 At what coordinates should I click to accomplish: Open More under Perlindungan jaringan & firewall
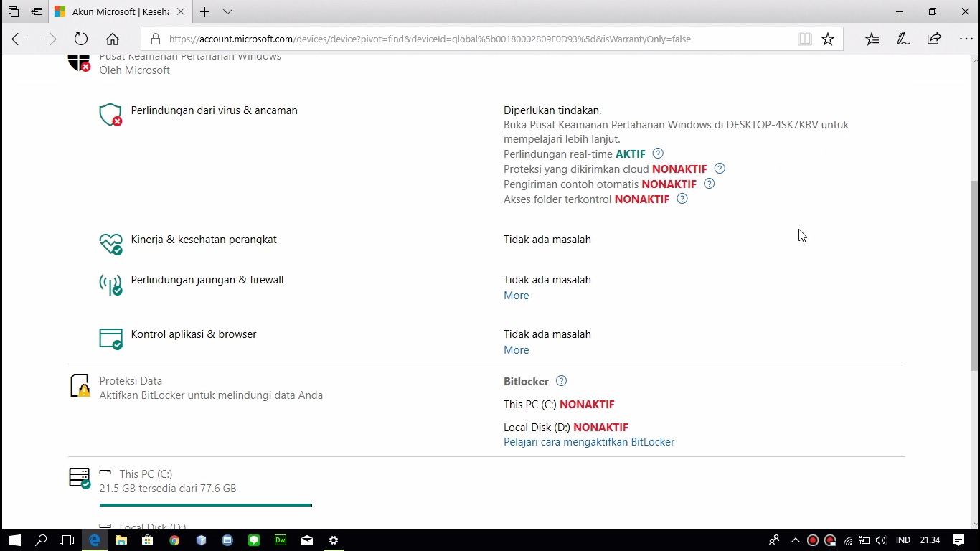[517, 296]
